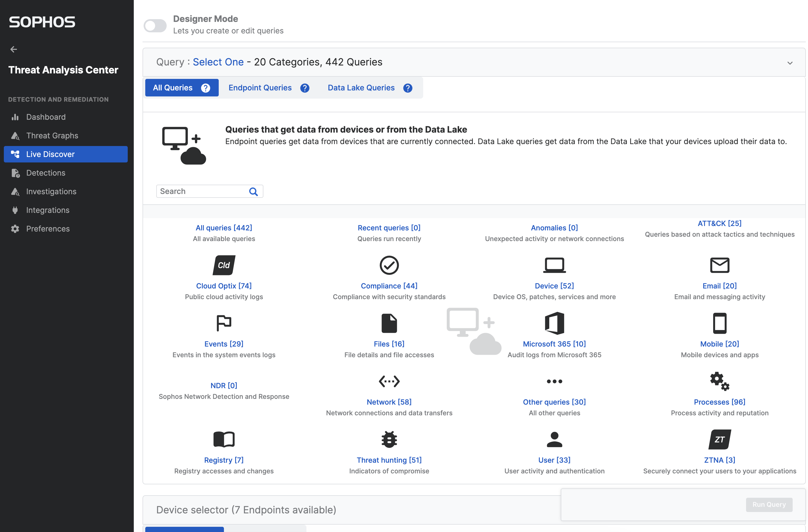Select the Compliance checkmark icon
808x532 pixels.
389,265
